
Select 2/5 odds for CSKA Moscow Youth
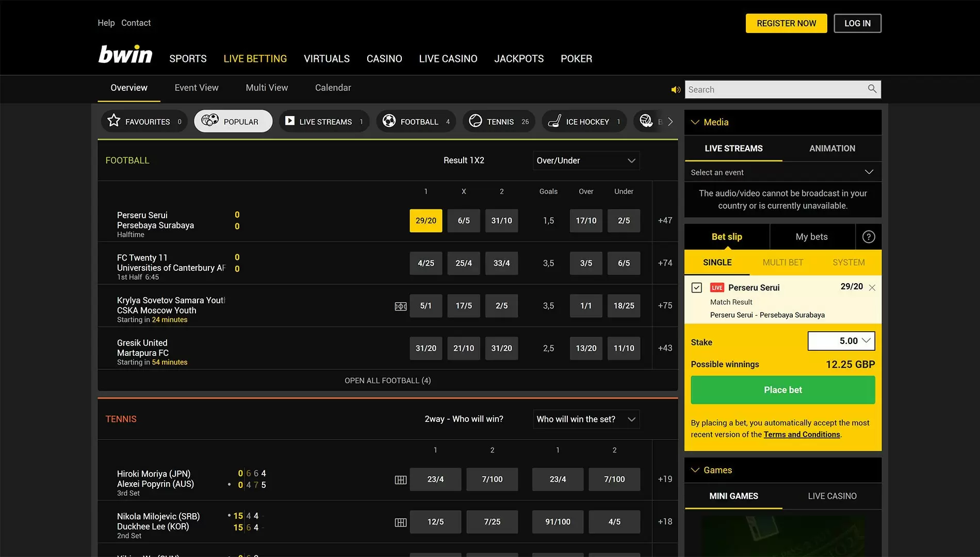click(501, 306)
